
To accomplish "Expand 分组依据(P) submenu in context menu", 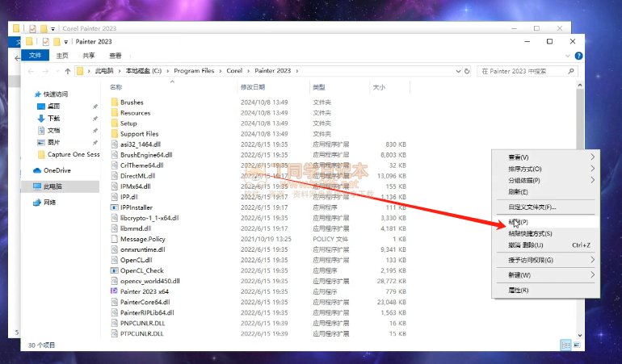I will (546, 180).
